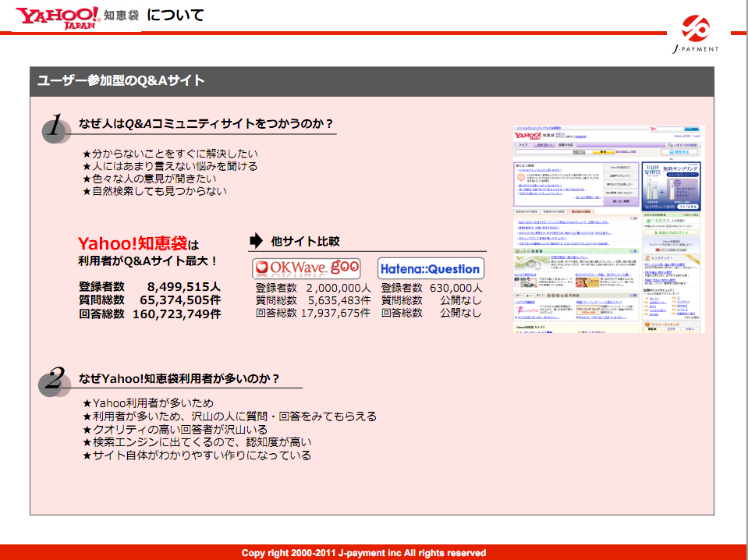Screen dimensions: 748x560
Task: Click the line ★分からないことをすぐに解決したい
Action: 170,154
